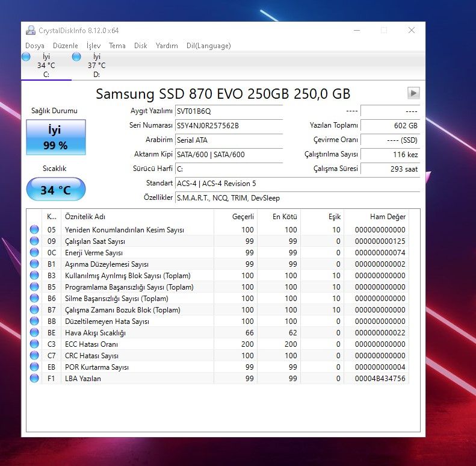
Task: Click status orb of attribute F1 row
Action: pyautogui.click(x=34, y=378)
